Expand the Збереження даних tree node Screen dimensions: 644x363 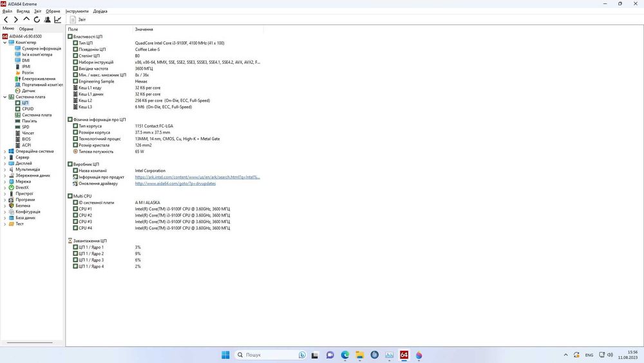pos(5,175)
